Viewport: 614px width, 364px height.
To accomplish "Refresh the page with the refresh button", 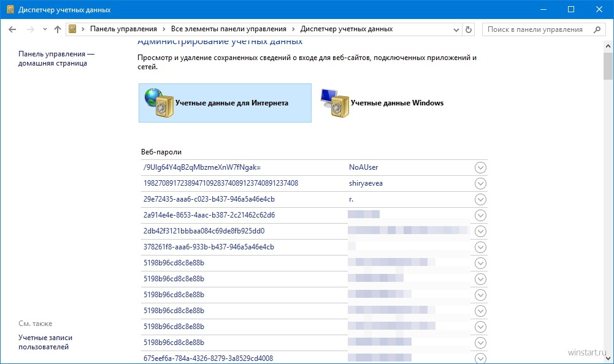I will point(469,30).
